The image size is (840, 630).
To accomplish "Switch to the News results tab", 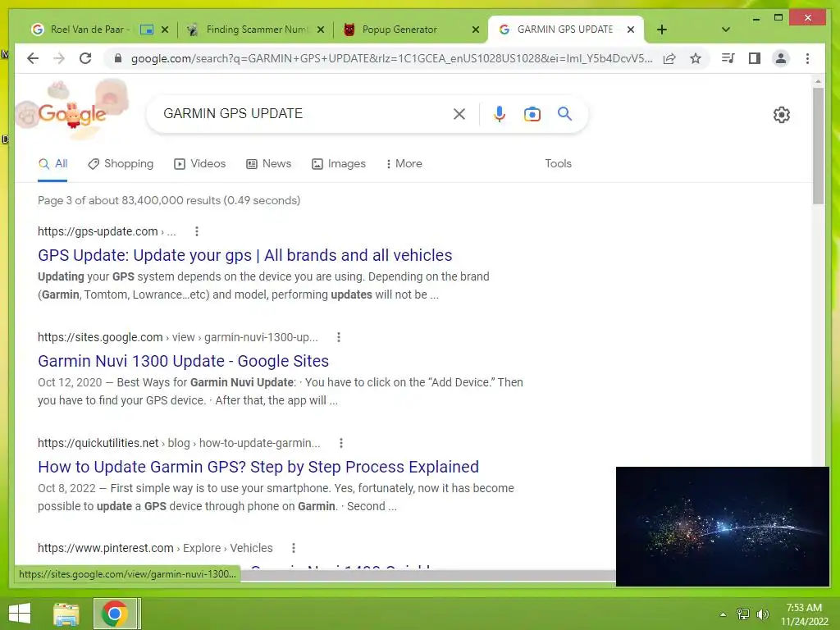I will 268,164.
